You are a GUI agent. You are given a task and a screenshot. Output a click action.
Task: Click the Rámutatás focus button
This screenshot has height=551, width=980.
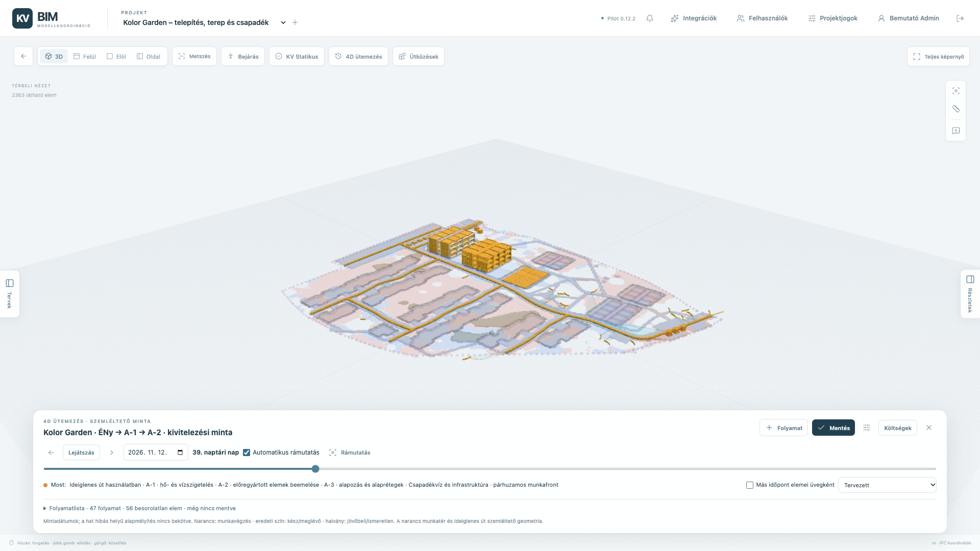350,453
